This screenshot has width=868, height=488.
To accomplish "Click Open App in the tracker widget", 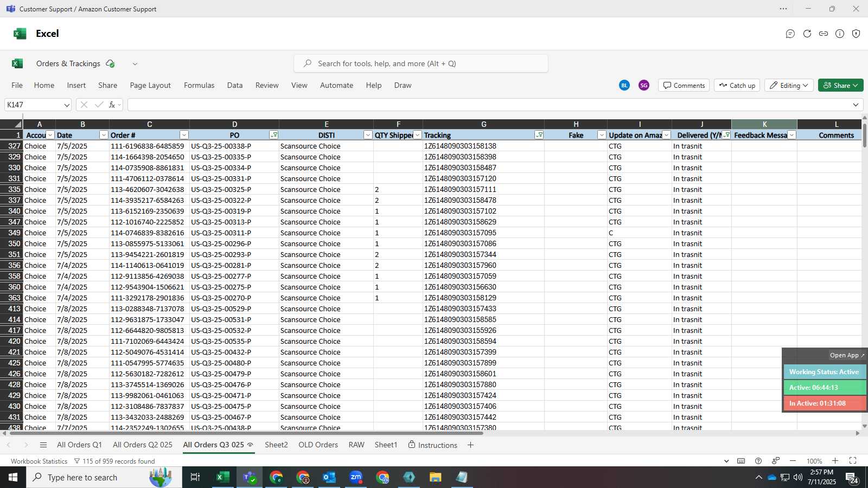I will coord(847,355).
